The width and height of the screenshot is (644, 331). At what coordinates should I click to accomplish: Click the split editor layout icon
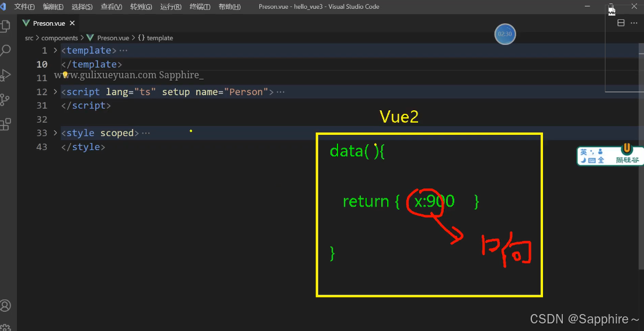[x=621, y=23]
